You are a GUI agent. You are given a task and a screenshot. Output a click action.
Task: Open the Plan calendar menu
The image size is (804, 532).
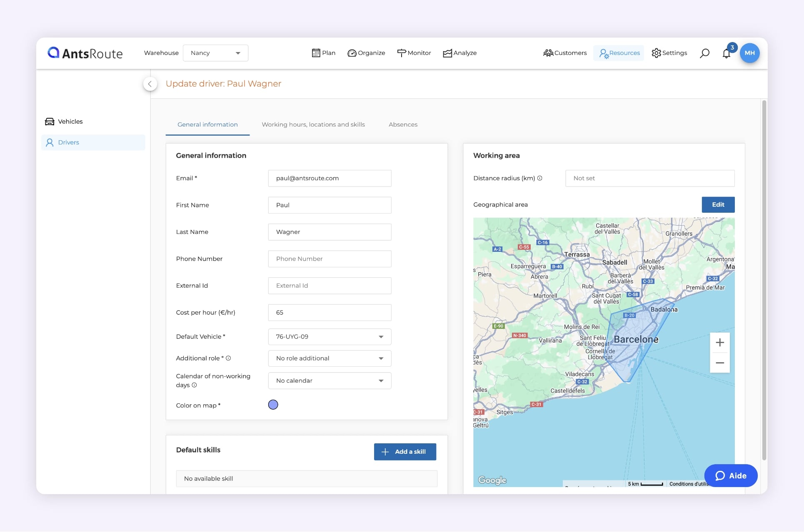pyautogui.click(x=323, y=53)
